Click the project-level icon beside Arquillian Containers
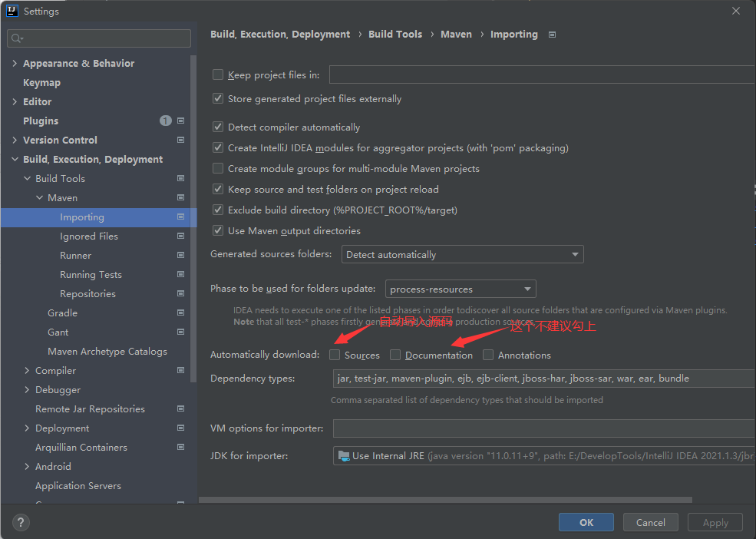Screen dimensions: 756x539 (181, 448)
